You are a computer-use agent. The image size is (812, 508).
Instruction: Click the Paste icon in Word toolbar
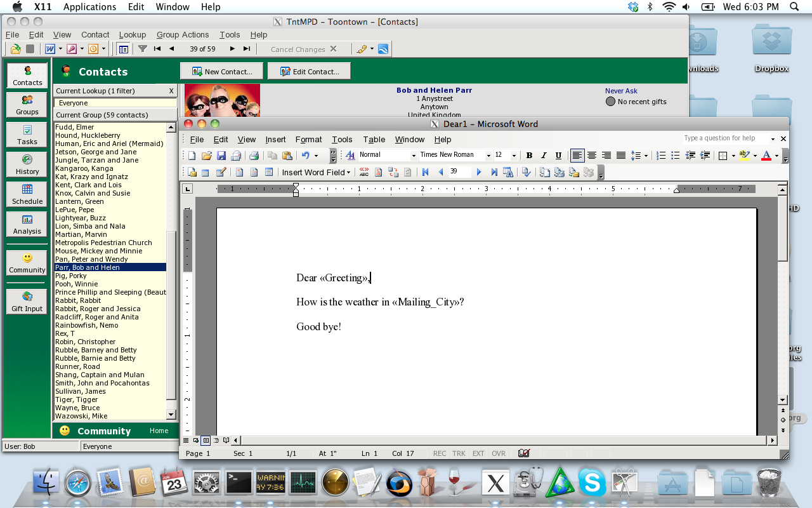(287, 156)
